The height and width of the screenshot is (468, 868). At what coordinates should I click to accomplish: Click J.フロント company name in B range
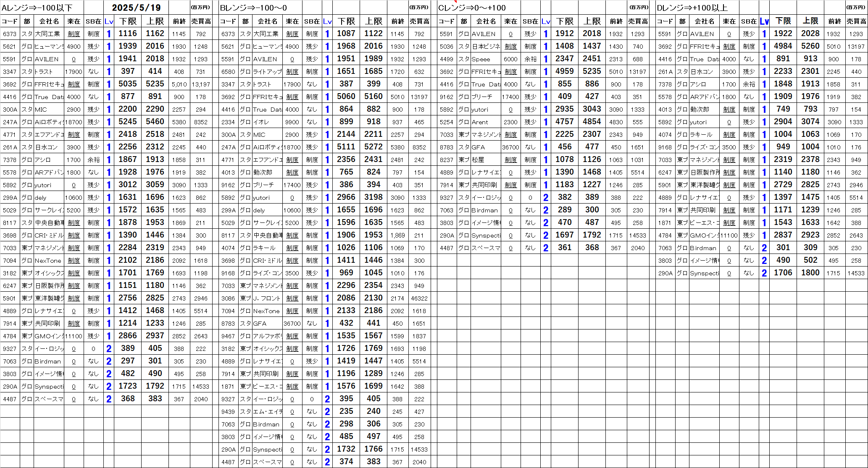(267, 298)
